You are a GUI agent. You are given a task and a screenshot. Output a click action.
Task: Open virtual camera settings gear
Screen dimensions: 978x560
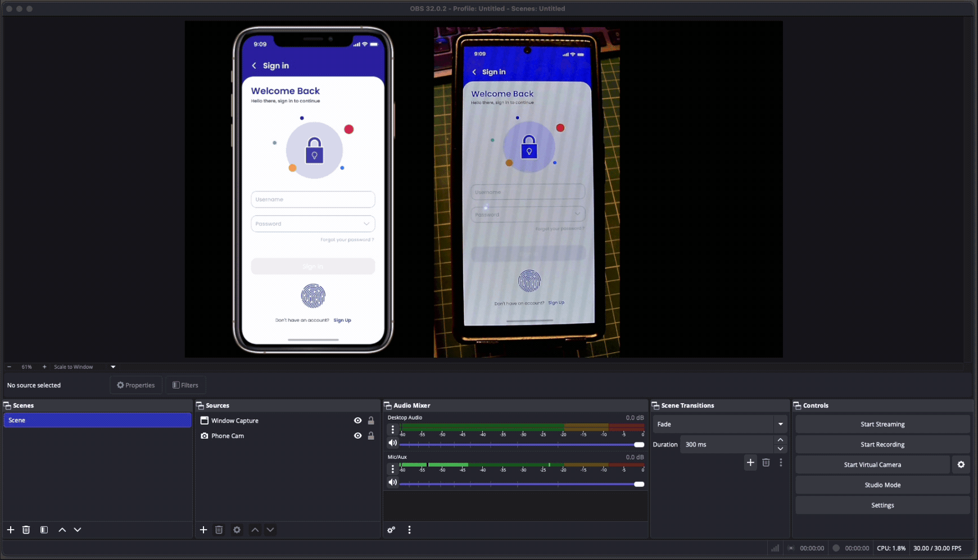click(961, 465)
